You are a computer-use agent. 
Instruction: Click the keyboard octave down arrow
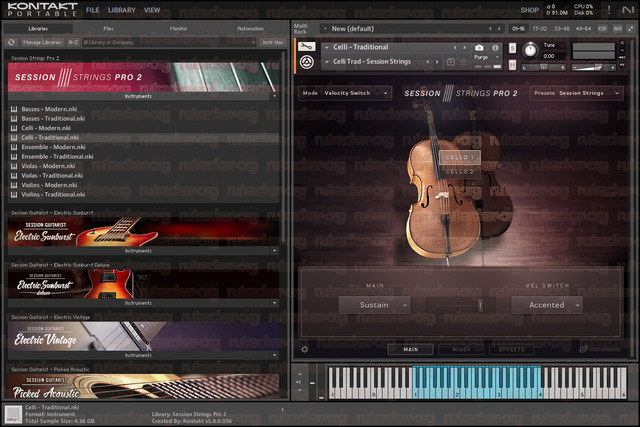point(300,390)
